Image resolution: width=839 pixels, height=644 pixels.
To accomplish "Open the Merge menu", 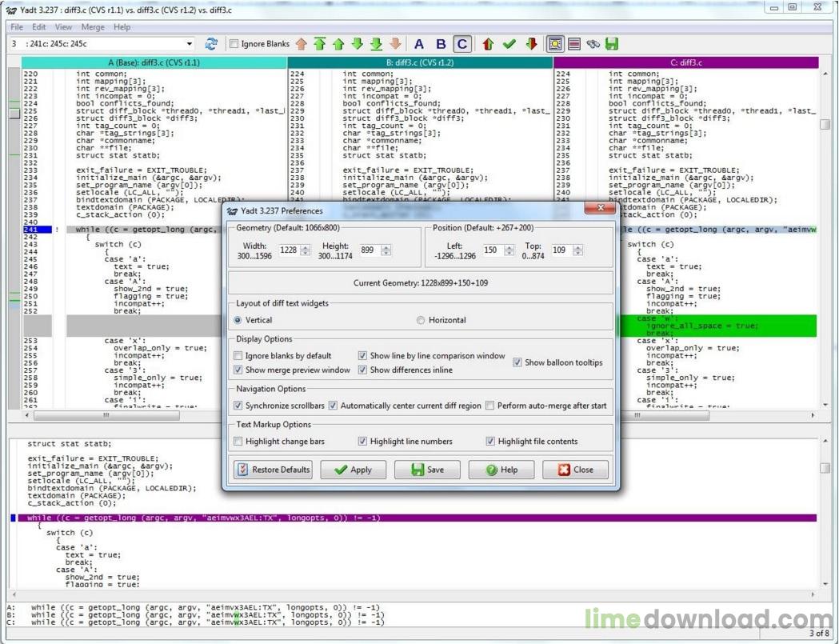I will 93,27.
